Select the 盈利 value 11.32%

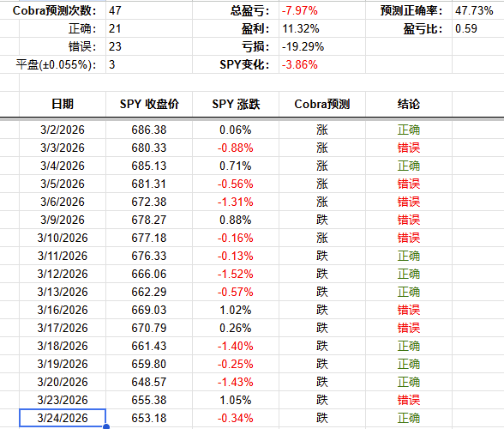(x=322, y=28)
